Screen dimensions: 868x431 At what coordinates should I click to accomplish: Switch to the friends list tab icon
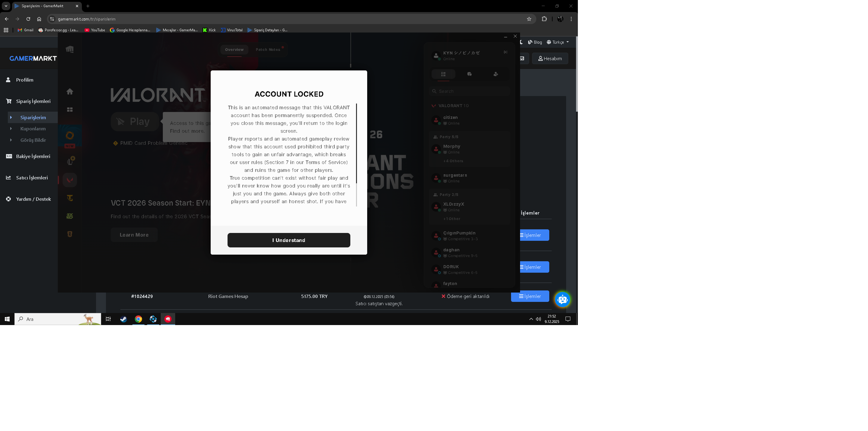click(x=443, y=74)
